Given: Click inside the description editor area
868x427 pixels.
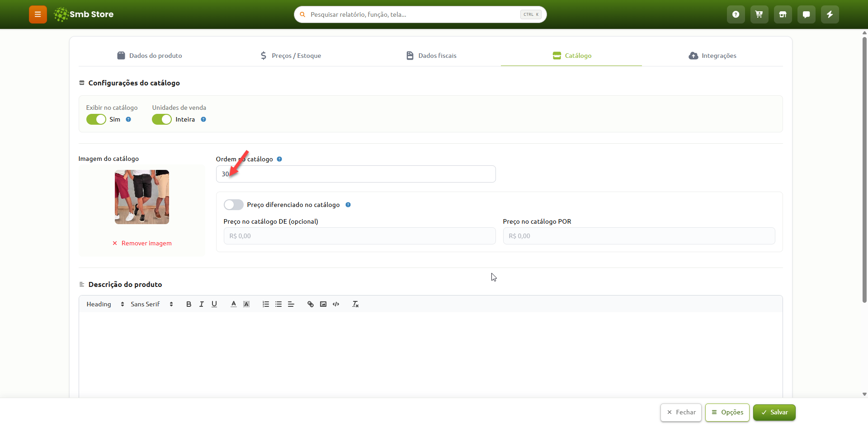Looking at the screenshot, I should coord(431,355).
